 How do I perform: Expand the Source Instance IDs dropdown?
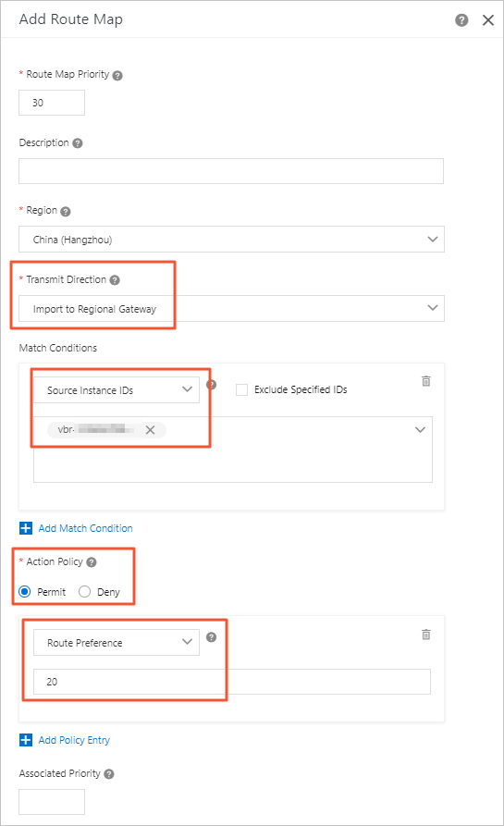click(117, 389)
